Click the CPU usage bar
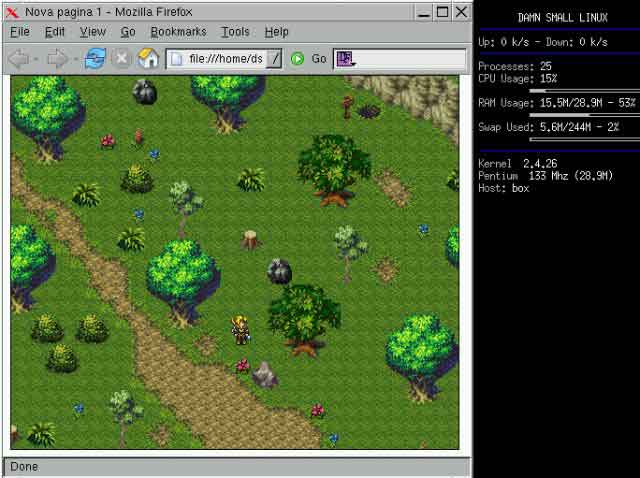Screen dimensions: 640x478 pyautogui.click(x=584, y=91)
